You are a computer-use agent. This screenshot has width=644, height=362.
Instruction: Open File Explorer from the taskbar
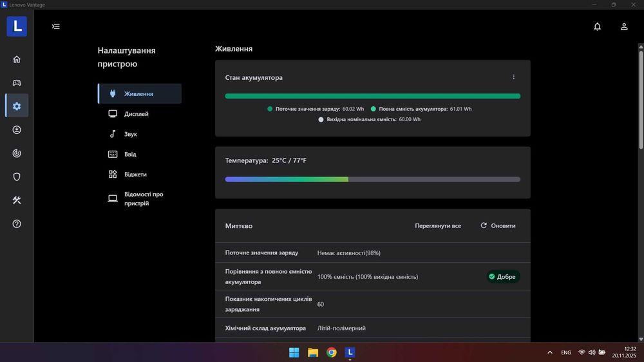(x=313, y=352)
